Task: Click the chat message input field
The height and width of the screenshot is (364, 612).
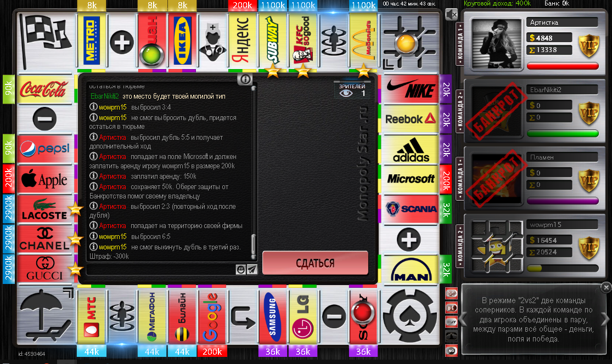Action: [x=161, y=269]
